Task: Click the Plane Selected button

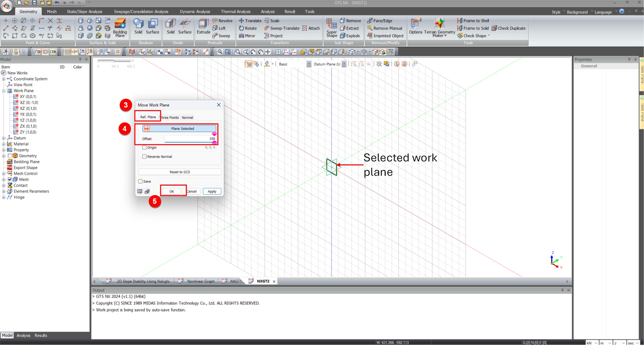Action: pyautogui.click(x=179, y=129)
